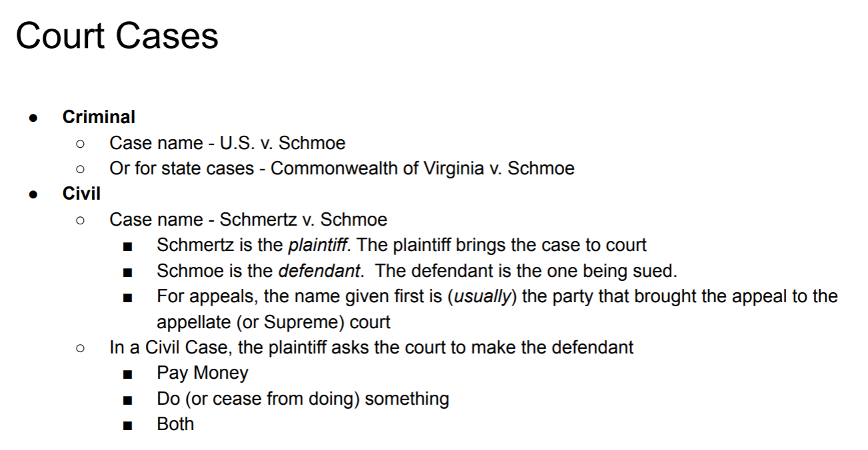
Task: Click "The defendant is the one being sued"
Action: 526,271
